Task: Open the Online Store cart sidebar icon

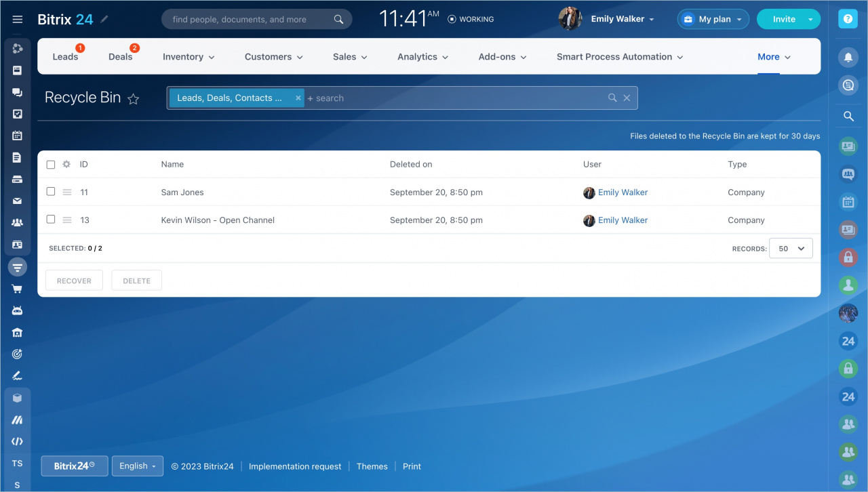Action: pyautogui.click(x=18, y=289)
